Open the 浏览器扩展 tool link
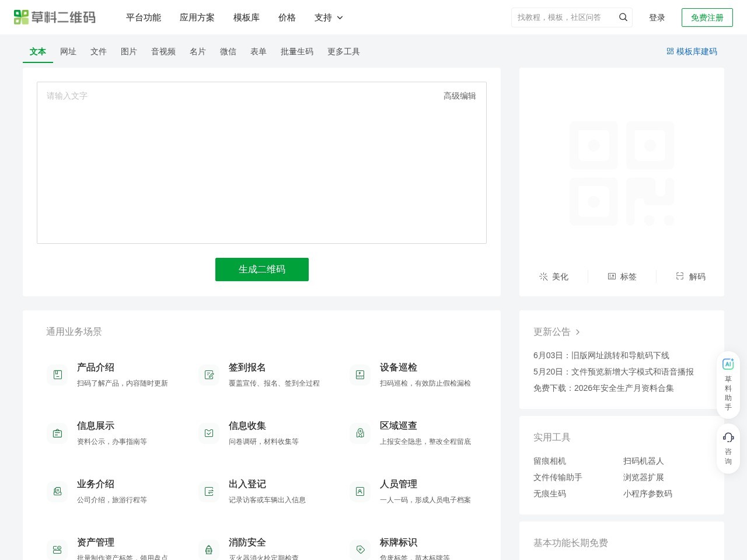Viewport: 747px width, 560px height. point(644,477)
